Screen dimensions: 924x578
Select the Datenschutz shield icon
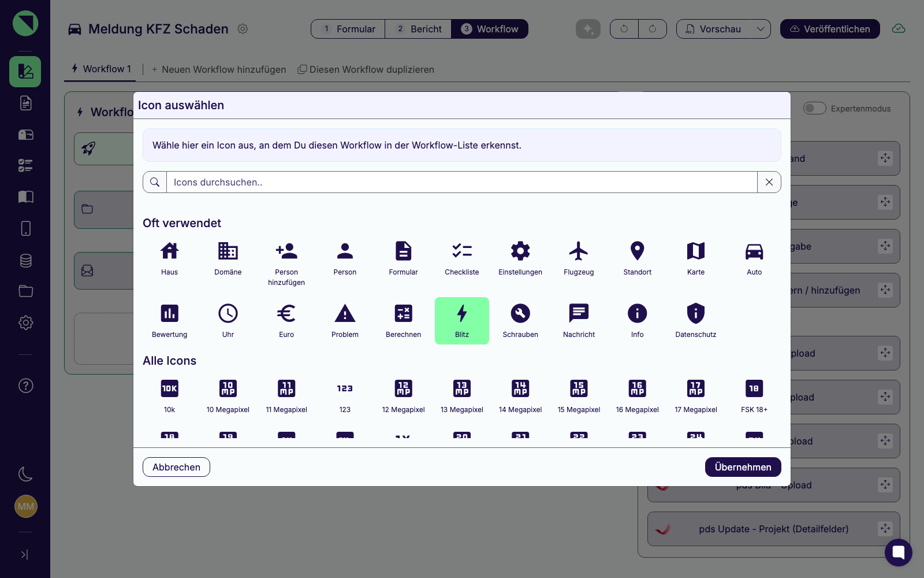(x=696, y=321)
